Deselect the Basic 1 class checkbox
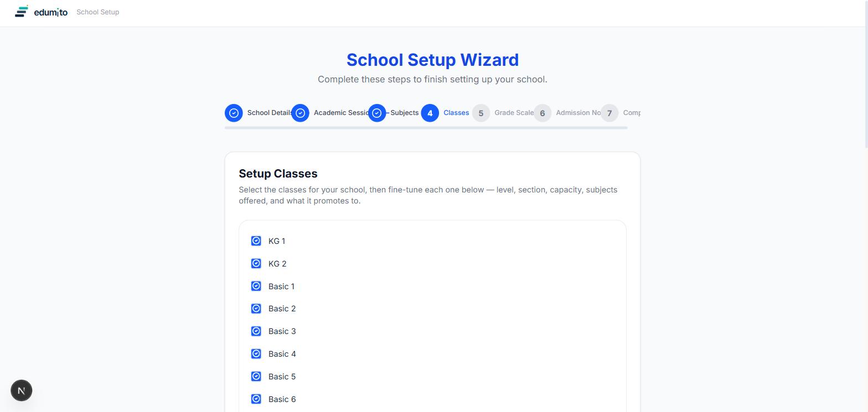This screenshot has width=868, height=412. pos(256,286)
